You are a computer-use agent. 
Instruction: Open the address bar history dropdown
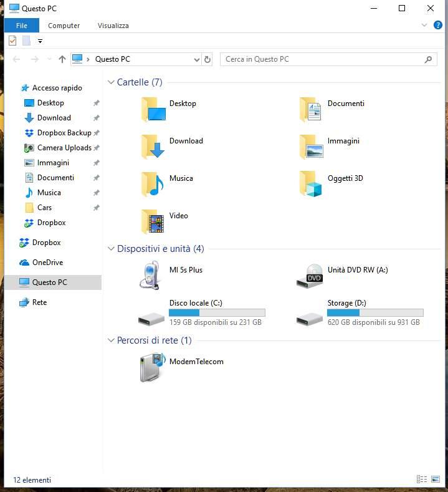pos(196,59)
